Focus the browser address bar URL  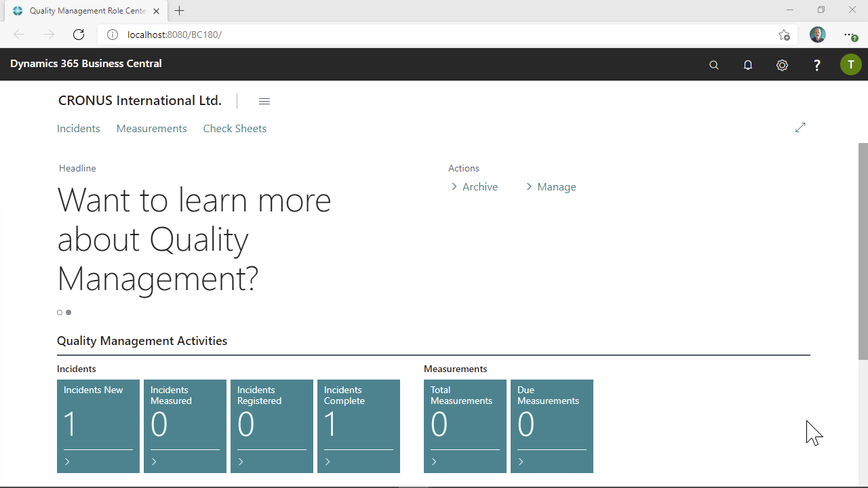pos(174,35)
